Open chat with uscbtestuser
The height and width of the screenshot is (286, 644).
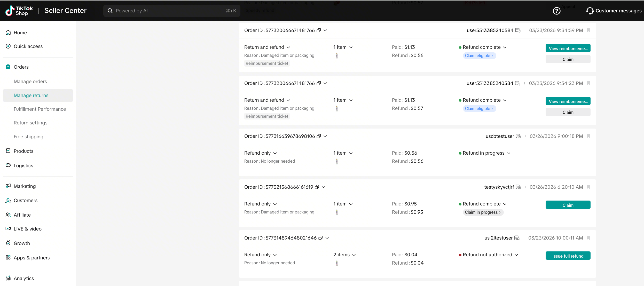pyautogui.click(x=518, y=136)
